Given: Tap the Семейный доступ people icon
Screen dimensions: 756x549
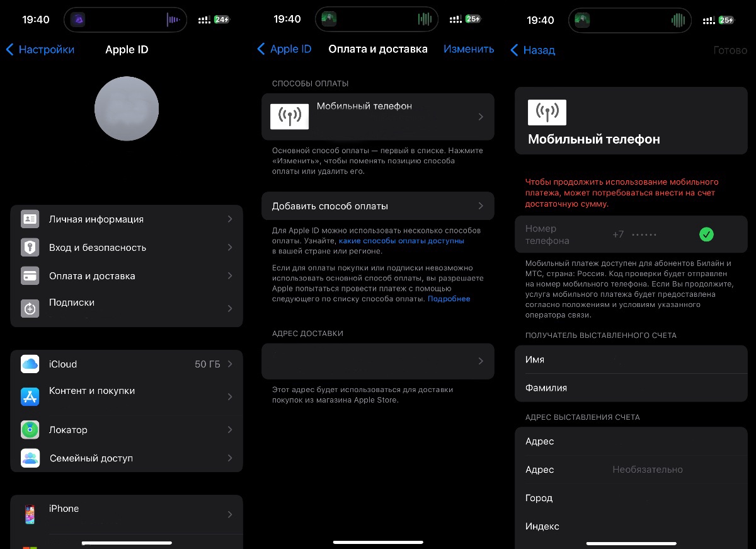Looking at the screenshot, I should pos(30,458).
